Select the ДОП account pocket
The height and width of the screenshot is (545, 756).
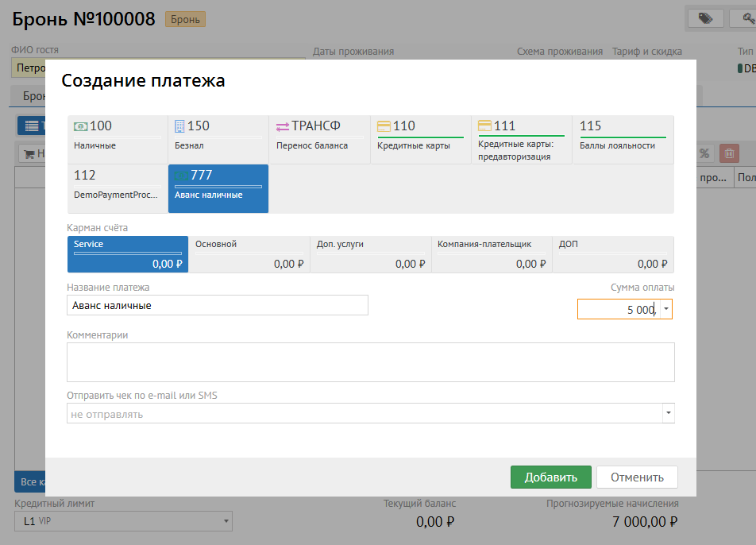point(612,254)
